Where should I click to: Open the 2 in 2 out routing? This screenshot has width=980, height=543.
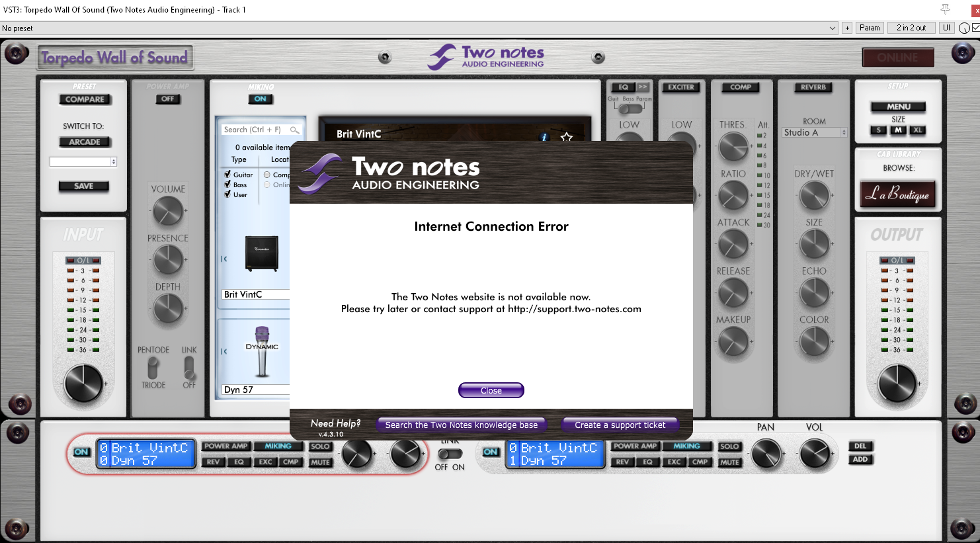[x=911, y=28]
